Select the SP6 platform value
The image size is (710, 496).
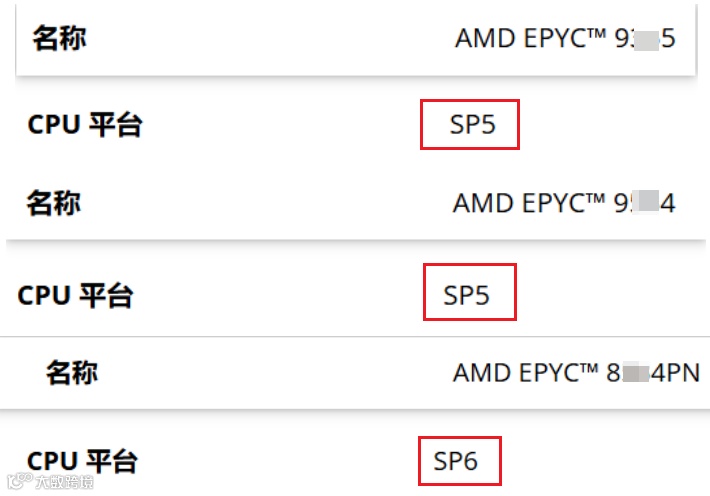(x=457, y=461)
